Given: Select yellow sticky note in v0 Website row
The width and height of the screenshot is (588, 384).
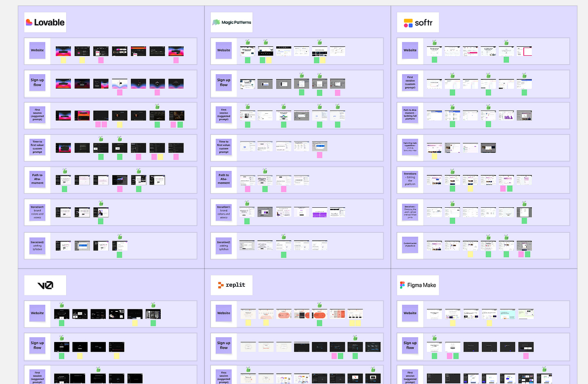Looking at the screenshot, I should coord(135,323).
